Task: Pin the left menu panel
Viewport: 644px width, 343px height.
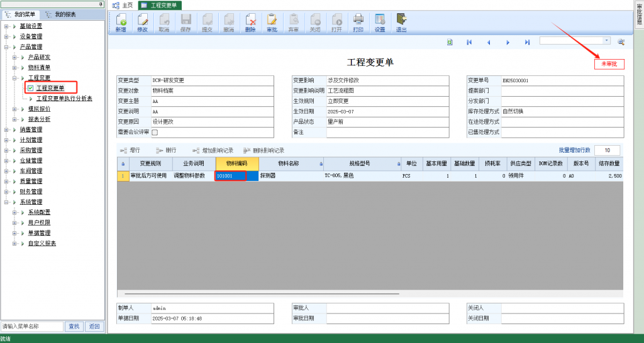Action: point(101,4)
